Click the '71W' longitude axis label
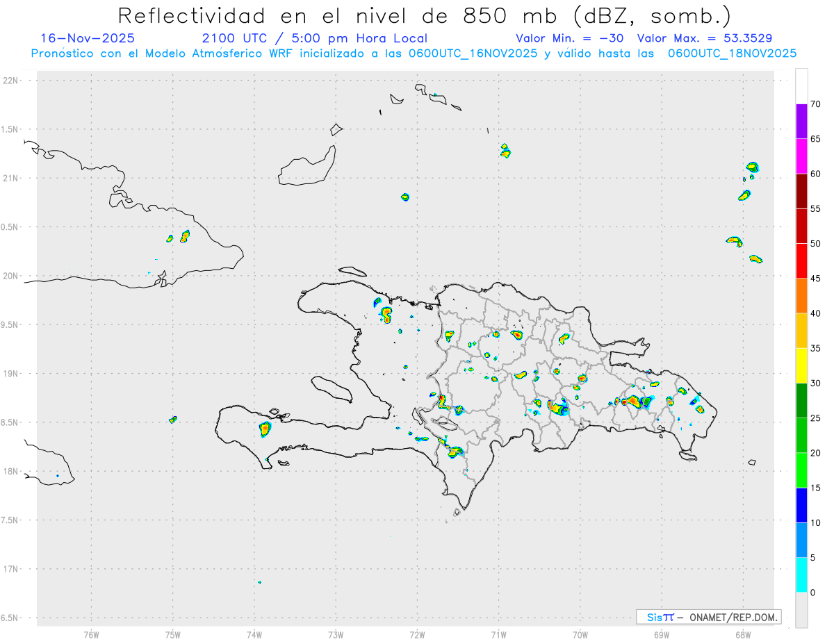 click(498, 634)
